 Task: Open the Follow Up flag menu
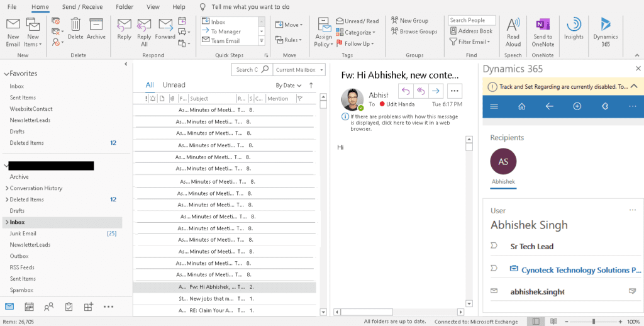pos(355,43)
